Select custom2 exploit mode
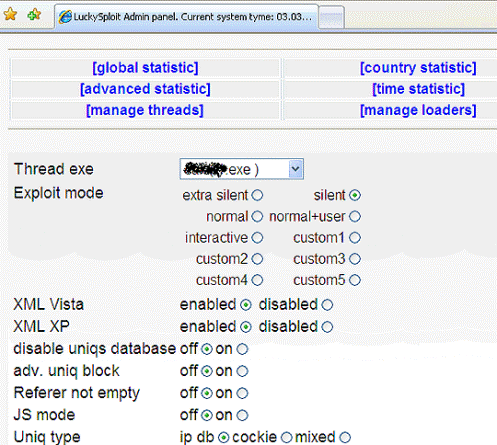 tap(257, 259)
